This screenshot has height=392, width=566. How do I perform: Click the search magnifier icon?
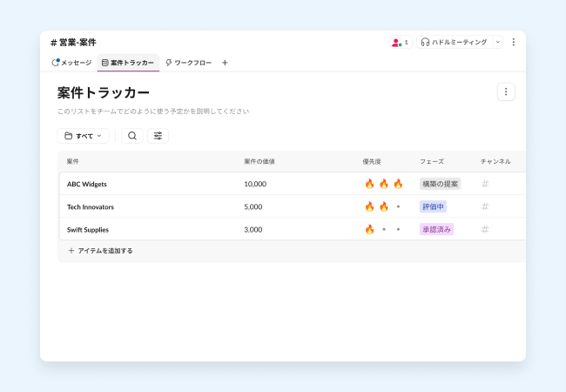click(x=132, y=136)
